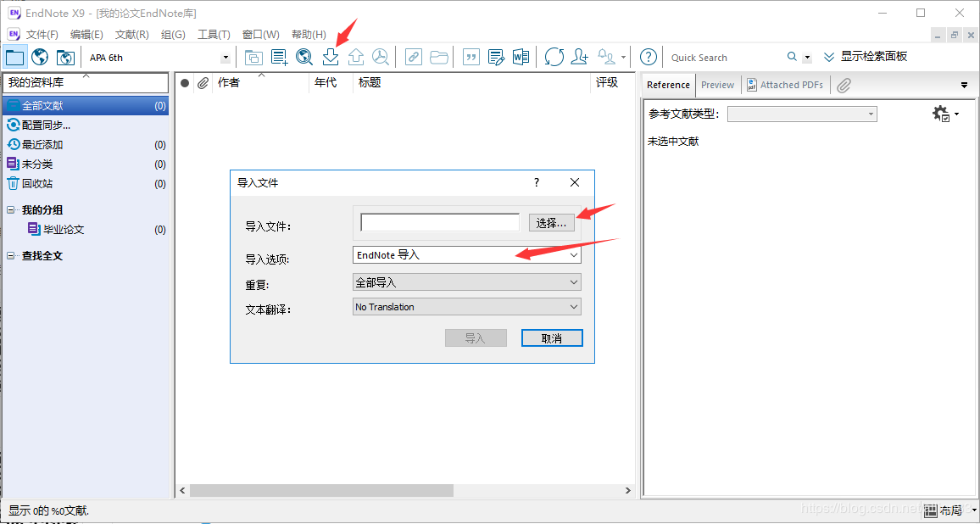Screen dimensions: 980x524
Task: Switch to the Preview tab
Action: 717,85
